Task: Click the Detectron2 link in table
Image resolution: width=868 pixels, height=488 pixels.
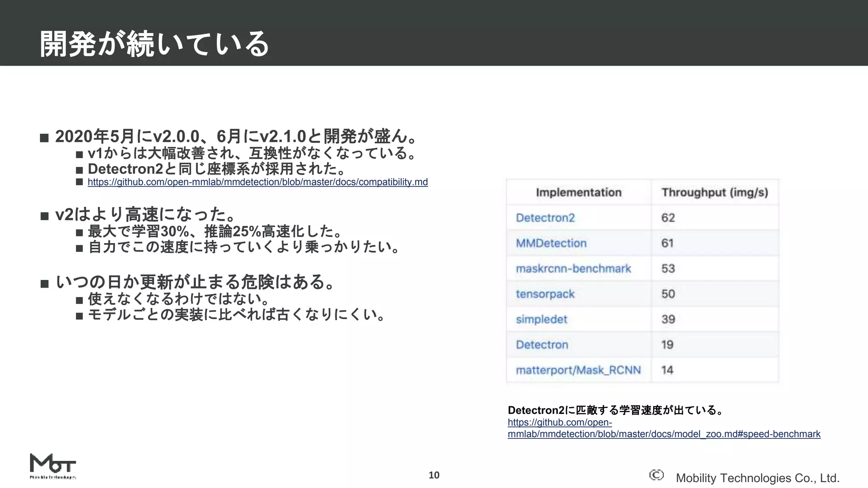Action: pos(545,218)
